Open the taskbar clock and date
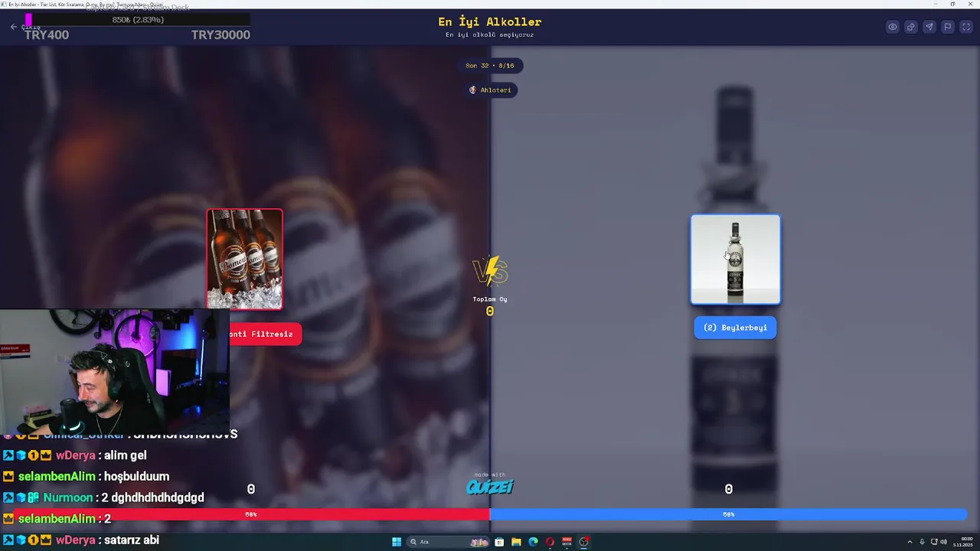980x551 pixels. click(962, 542)
